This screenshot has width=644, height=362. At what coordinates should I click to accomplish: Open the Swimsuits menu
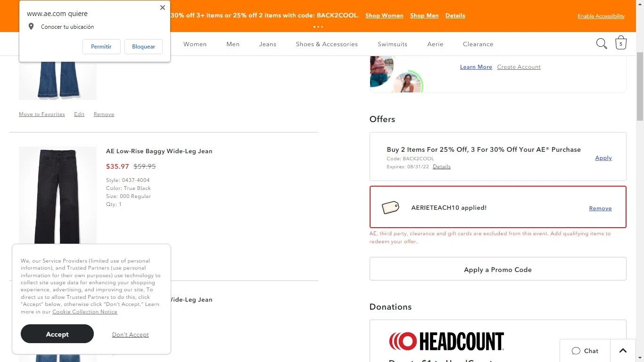[392, 44]
